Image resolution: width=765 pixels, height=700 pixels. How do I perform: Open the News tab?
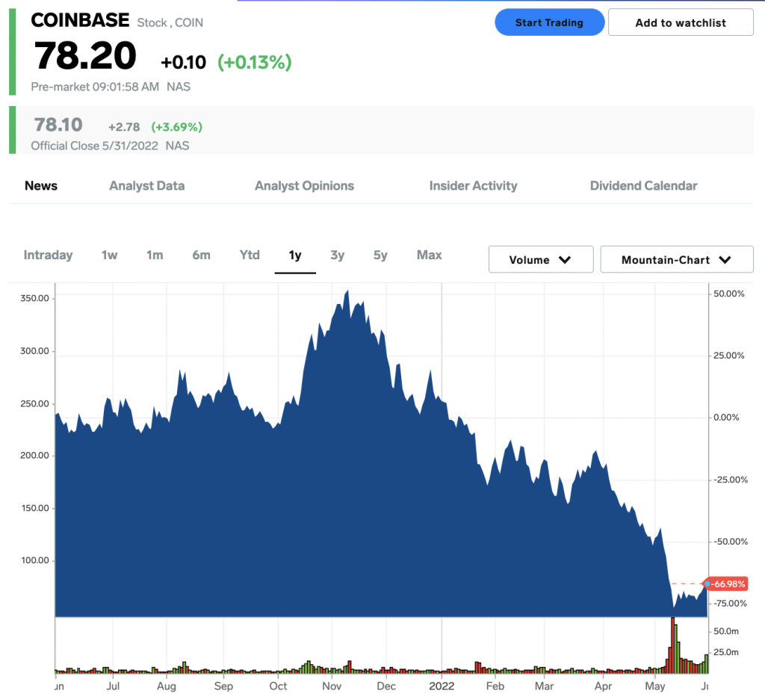(x=41, y=186)
